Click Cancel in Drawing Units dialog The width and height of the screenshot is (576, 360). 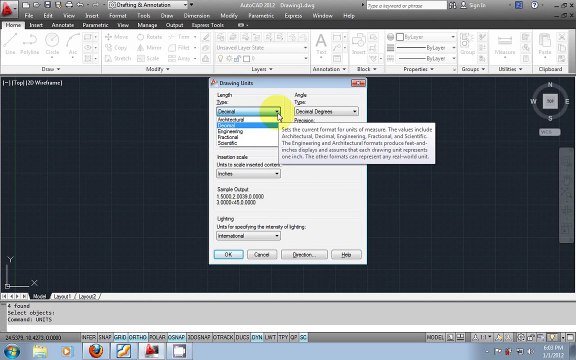(262, 255)
